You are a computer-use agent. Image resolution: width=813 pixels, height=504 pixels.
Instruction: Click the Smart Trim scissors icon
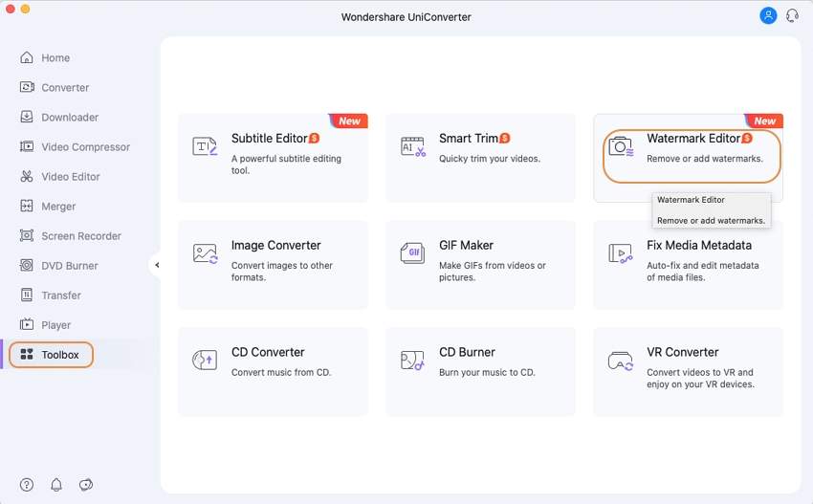pos(412,146)
